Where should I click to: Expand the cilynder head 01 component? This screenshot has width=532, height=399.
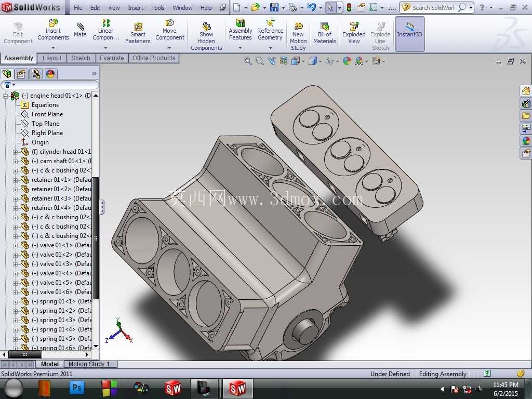[x=15, y=152]
